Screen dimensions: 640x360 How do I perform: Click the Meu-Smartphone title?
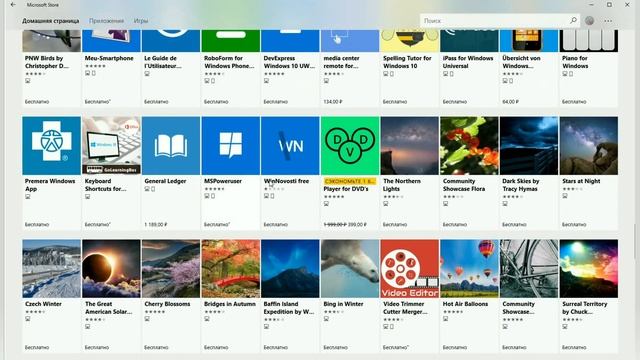(109, 58)
